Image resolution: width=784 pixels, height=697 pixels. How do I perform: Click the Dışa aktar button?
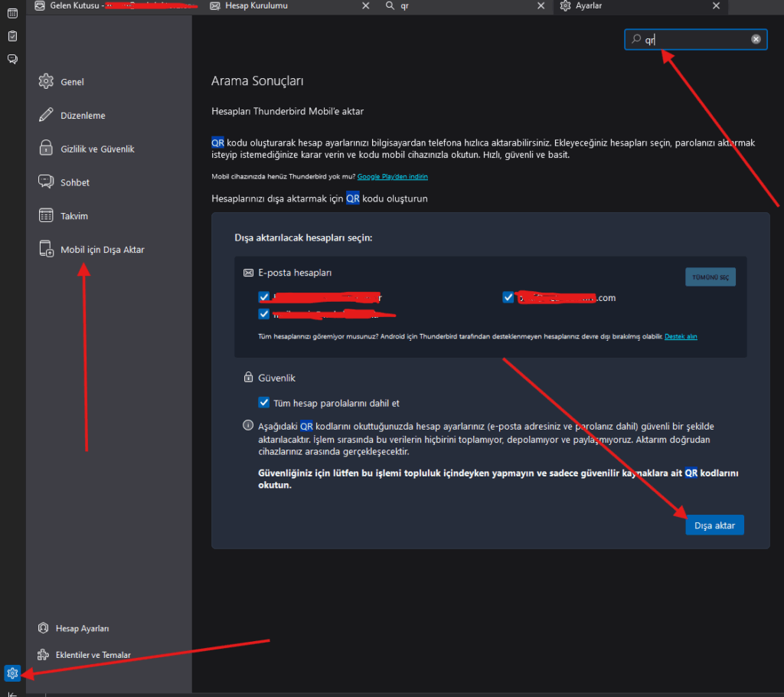coord(714,525)
